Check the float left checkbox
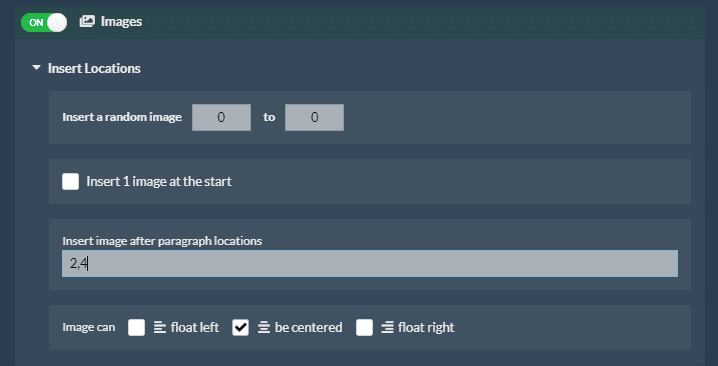The height and width of the screenshot is (366, 718). pyautogui.click(x=136, y=328)
